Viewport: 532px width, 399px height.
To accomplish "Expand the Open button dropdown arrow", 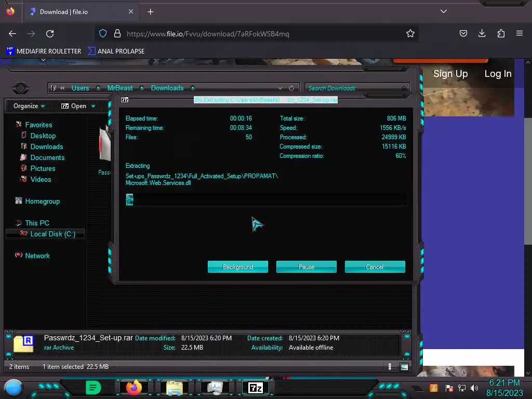I will [x=94, y=106].
